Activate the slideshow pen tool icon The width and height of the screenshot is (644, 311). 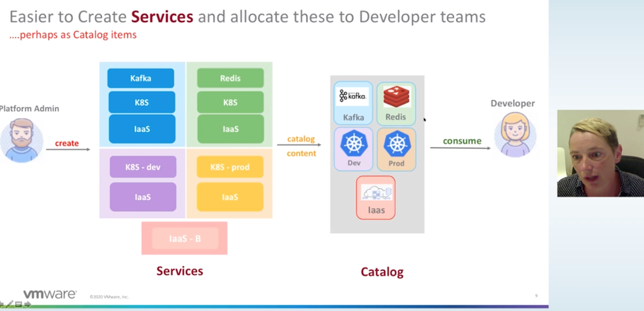click(x=10, y=304)
